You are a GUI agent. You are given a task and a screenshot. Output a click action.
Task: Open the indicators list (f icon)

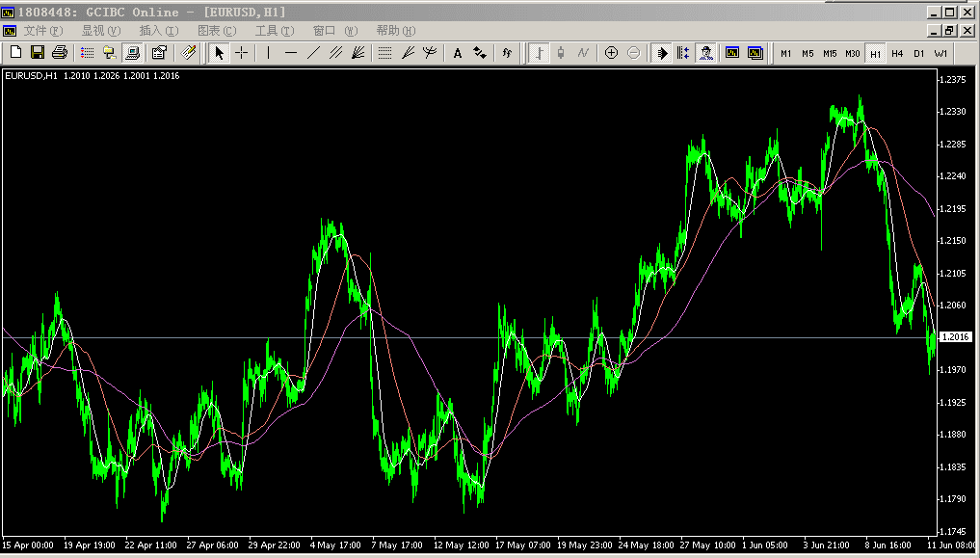click(x=507, y=53)
